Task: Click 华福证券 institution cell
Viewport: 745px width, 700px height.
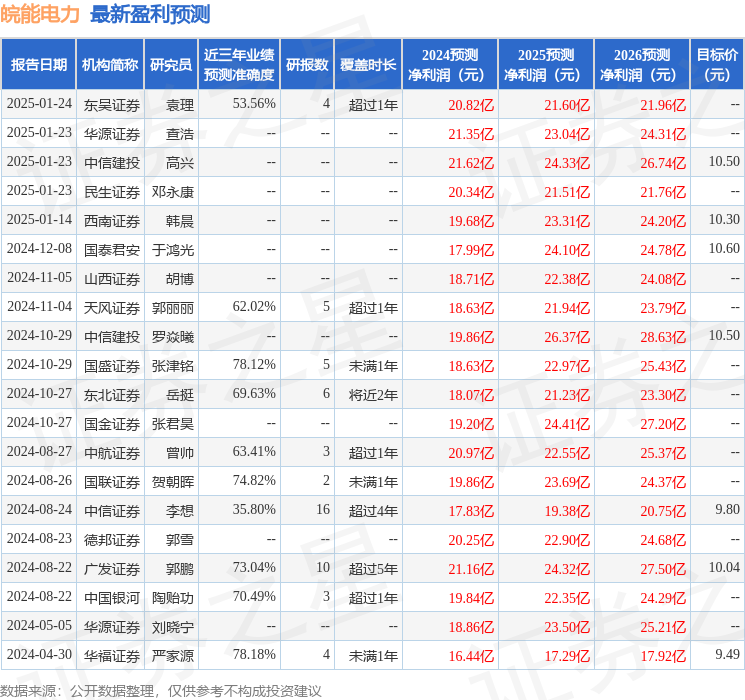Action: pyautogui.click(x=112, y=656)
